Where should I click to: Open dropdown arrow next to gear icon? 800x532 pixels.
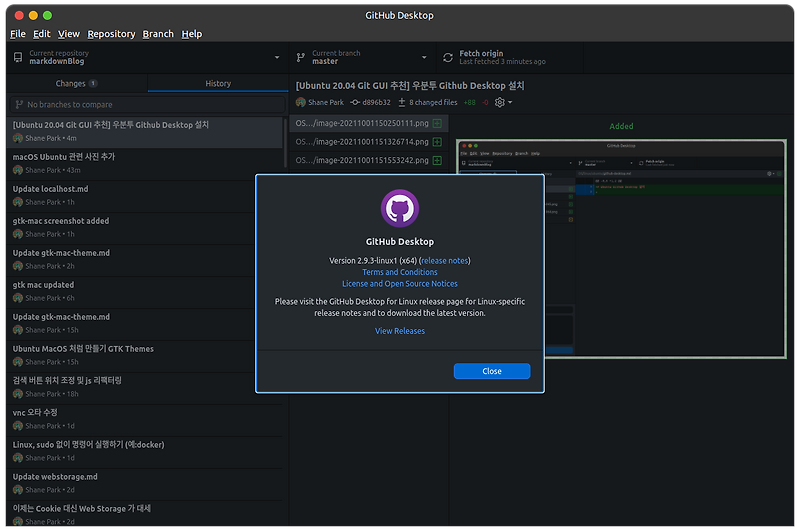(x=510, y=103)
